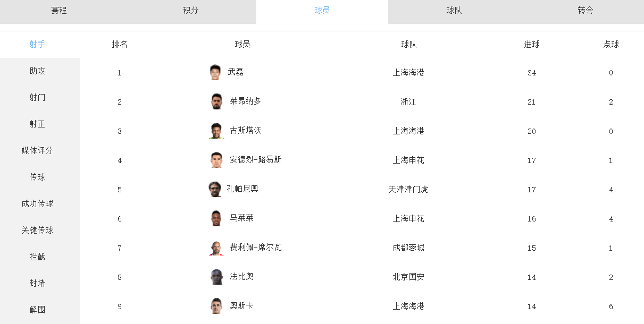Click the avatar beside 安德烈-路易斯

216,160
